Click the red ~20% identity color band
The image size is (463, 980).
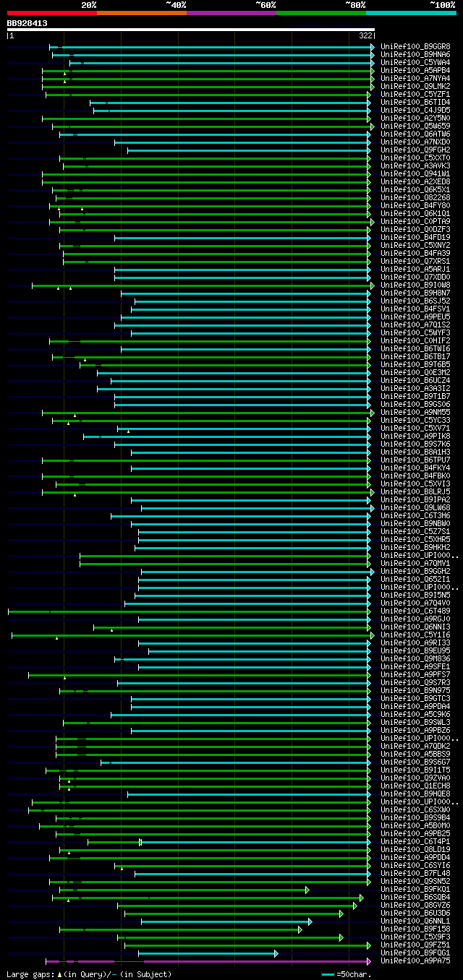tap(51, 13)
